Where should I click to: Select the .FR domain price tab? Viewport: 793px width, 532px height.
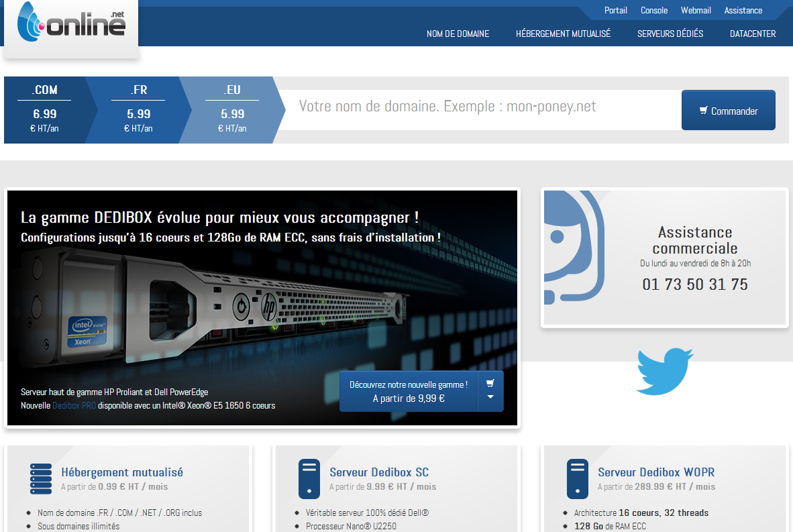[x=139, y=110]
